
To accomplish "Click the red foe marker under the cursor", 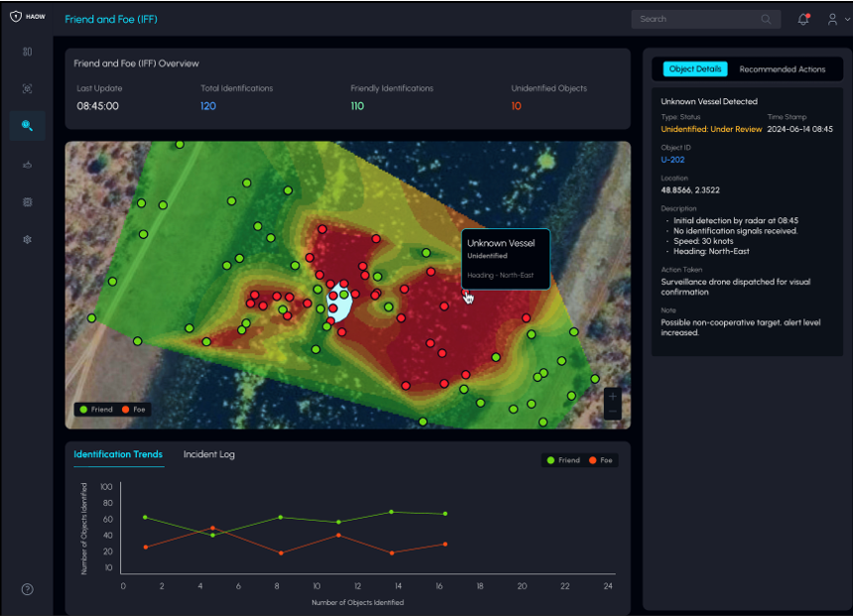I will coord(465,293).
